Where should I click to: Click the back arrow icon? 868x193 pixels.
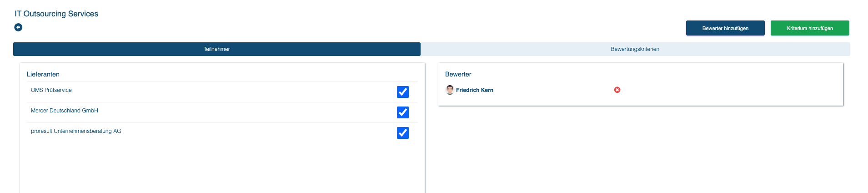click(x=18, y=27)
